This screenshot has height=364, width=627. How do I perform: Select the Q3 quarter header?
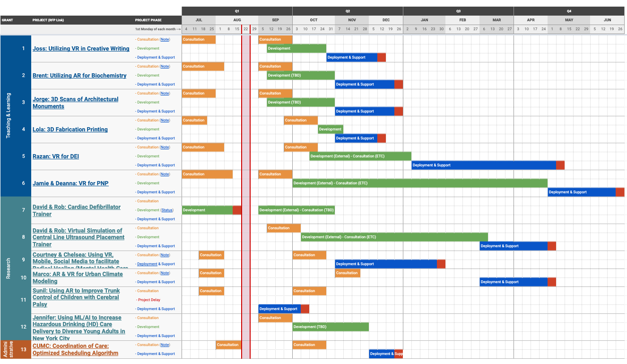click(458, 11)
